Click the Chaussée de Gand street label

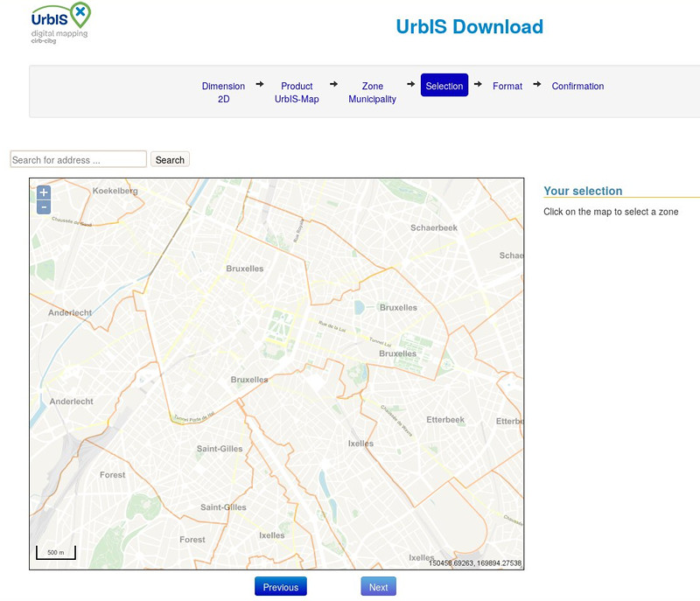pos(72,221)
